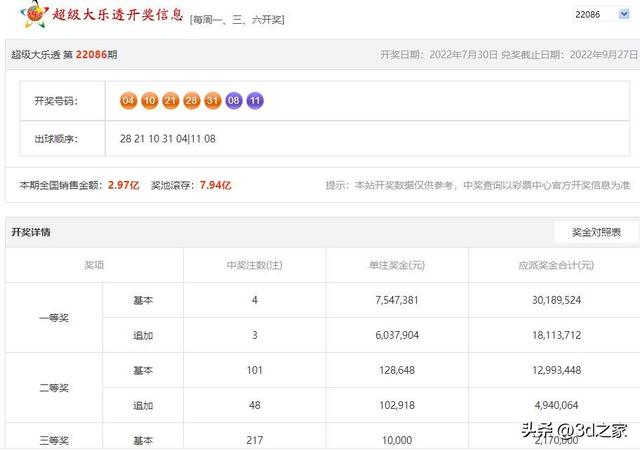Click the 7,547,381 prize cell
This screenshot has height=451, width=640.
(x=397, y=300)
